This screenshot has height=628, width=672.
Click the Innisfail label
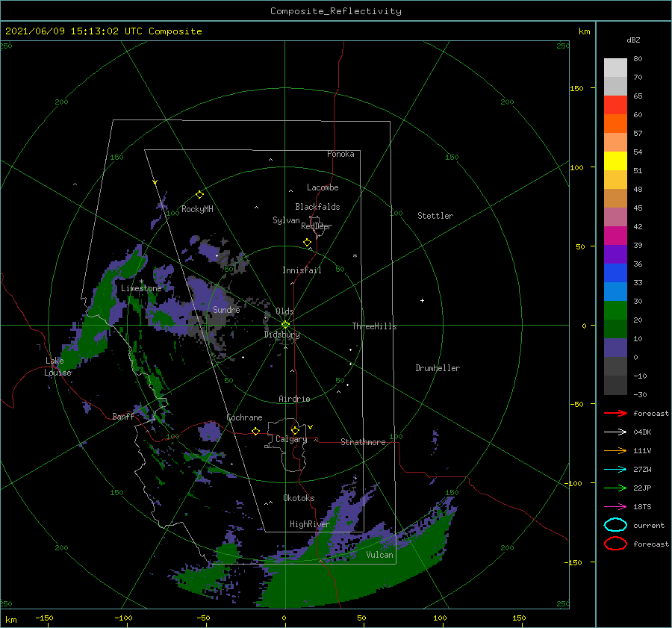click(302, 270)
